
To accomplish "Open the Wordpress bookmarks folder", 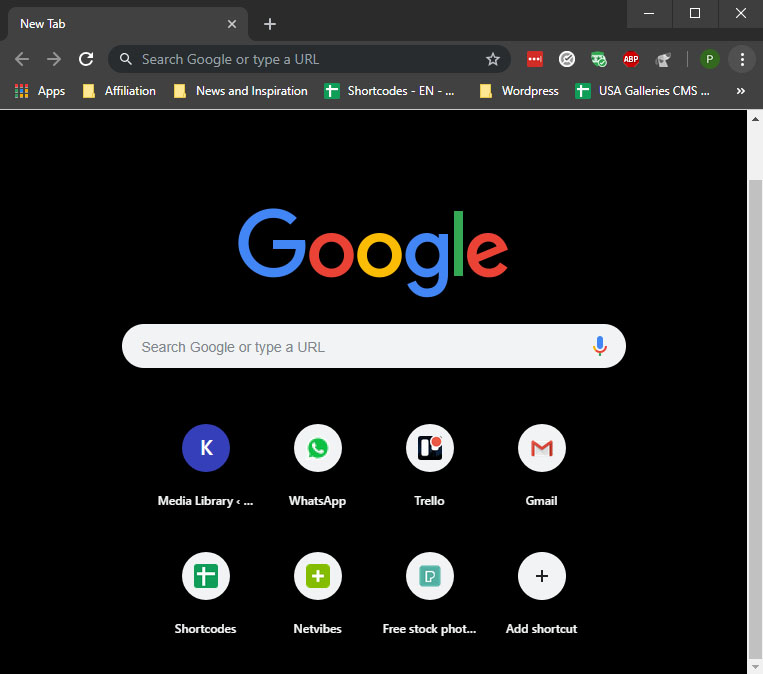I will click(519, 91).
